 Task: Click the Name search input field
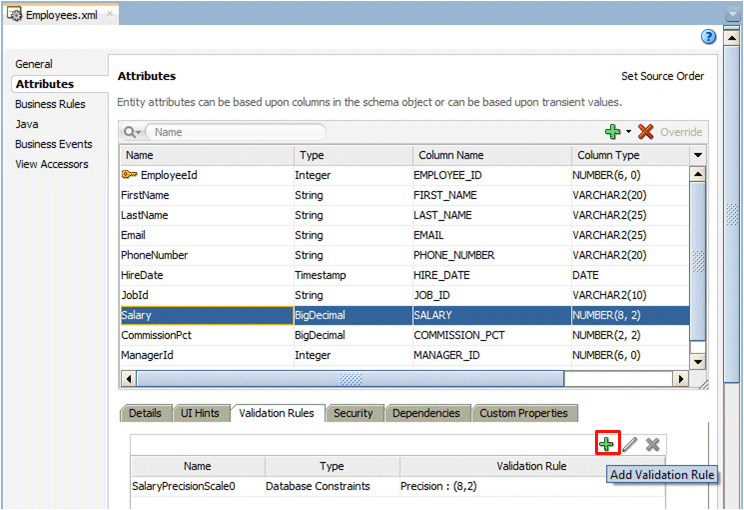pos(236,132)
